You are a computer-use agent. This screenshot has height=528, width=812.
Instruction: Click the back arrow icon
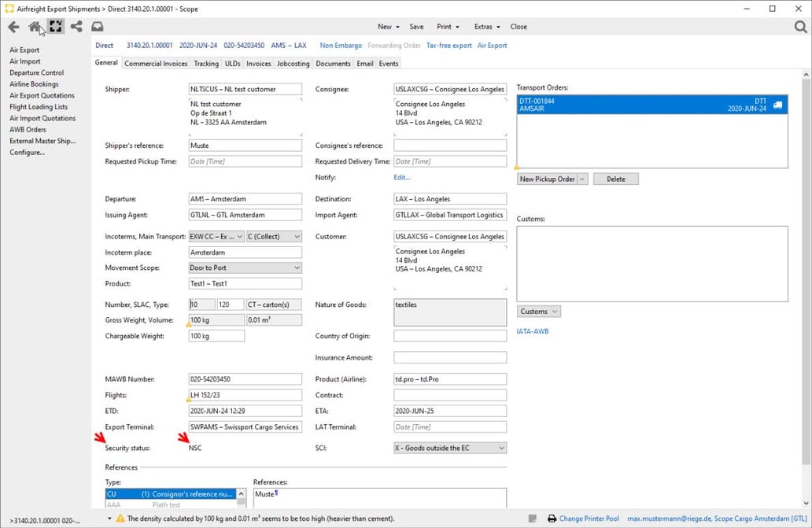click(x=13, y=27)
